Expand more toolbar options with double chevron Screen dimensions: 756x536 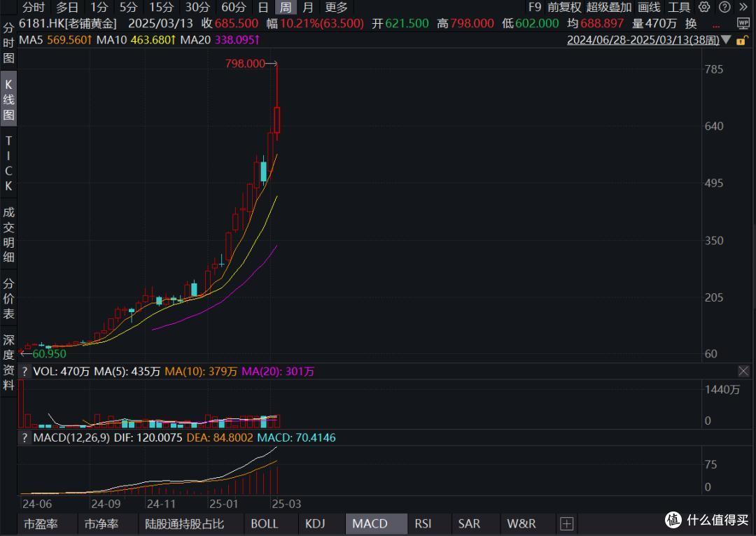pyautogui.click(x=743, y=7)
